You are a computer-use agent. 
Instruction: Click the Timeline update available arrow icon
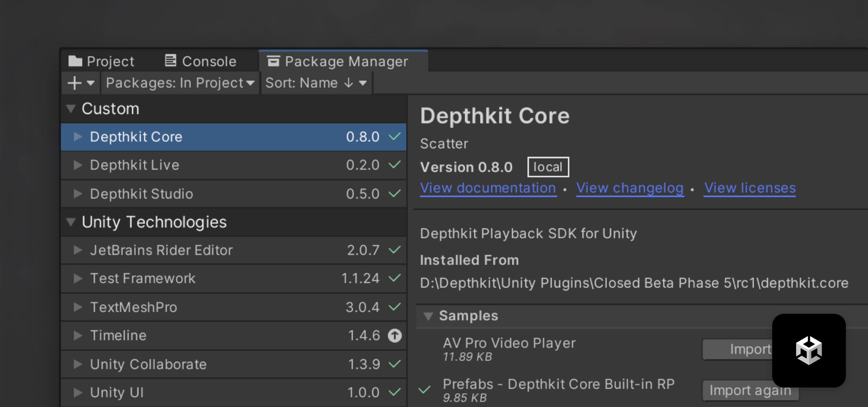click(x=394, y=336)
